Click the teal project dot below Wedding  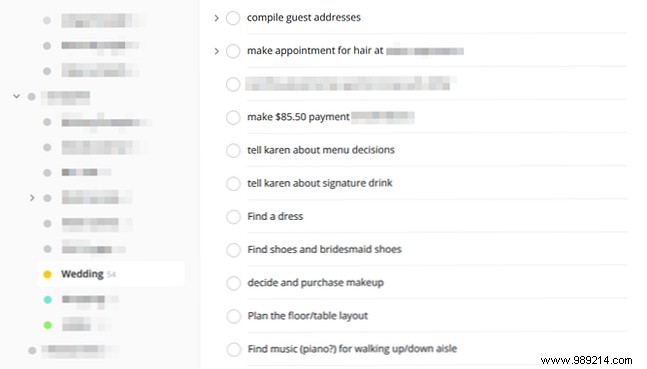click(x=47, y=300)
